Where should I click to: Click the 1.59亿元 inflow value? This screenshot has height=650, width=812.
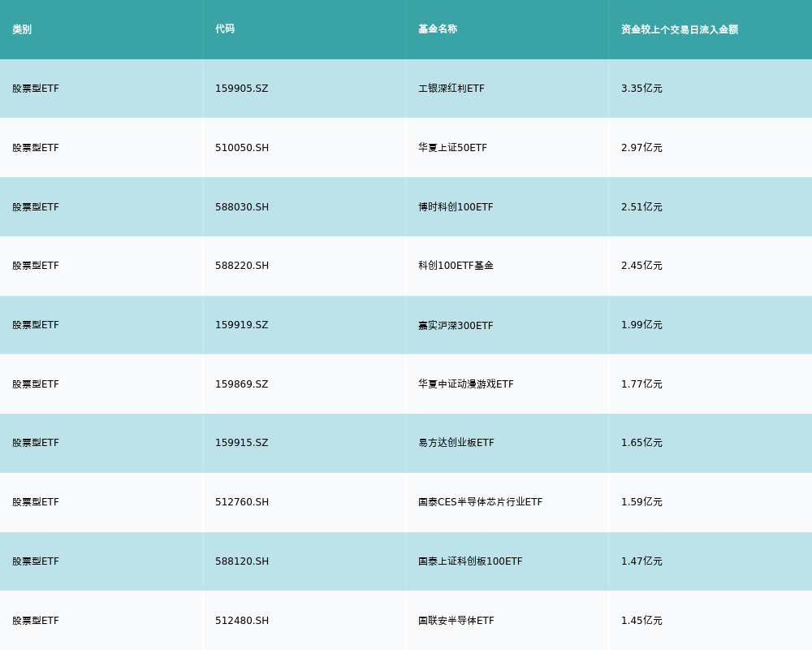[641, 502]
